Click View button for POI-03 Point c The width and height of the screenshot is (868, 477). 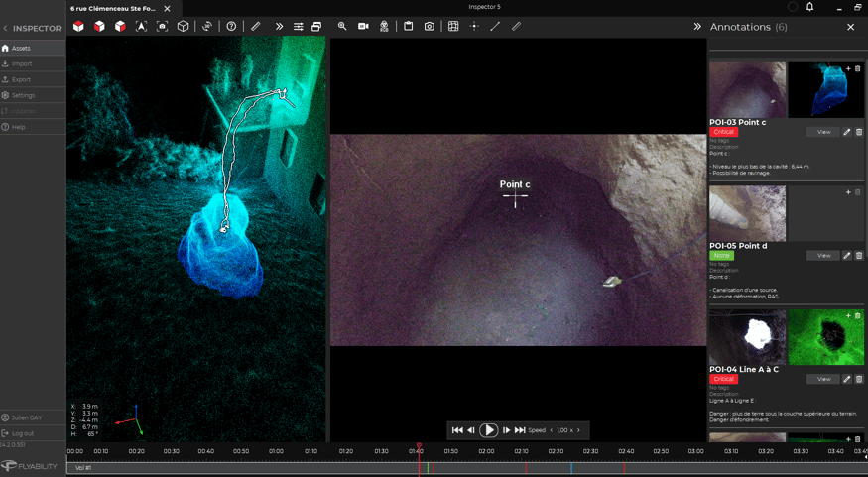coord(823,132)
